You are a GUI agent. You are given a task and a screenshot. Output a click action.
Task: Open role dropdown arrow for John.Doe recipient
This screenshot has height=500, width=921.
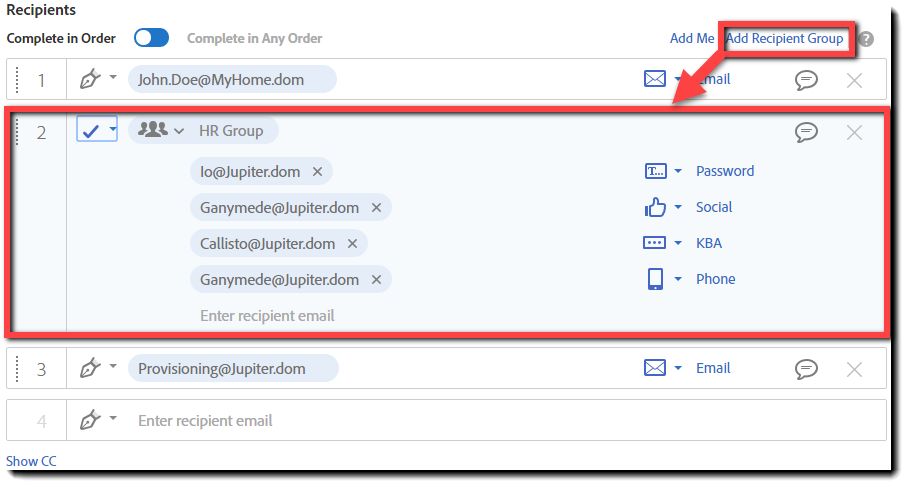tap(113, 77)
